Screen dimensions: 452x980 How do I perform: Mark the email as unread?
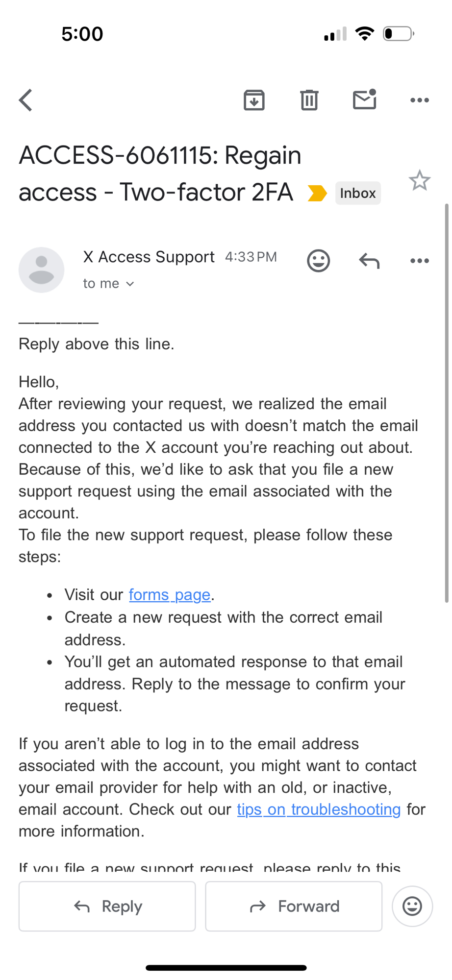tap(364, 99)
